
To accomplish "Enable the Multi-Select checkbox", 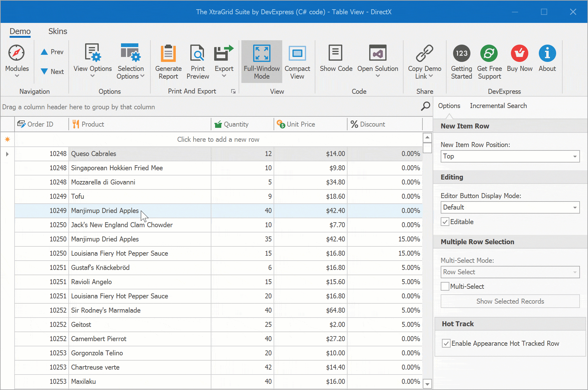I will [445, 286].
